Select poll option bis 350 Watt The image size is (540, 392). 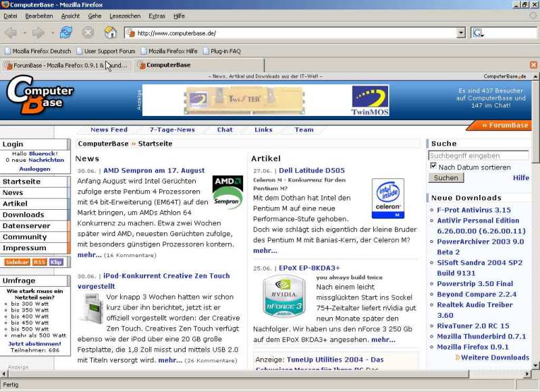click(6, 310)
